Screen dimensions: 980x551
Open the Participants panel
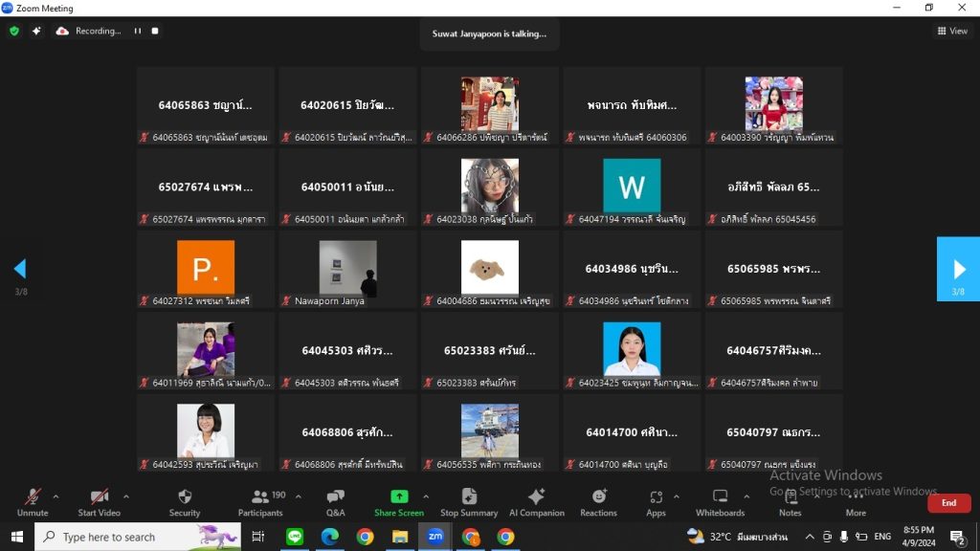pos(260,503)
